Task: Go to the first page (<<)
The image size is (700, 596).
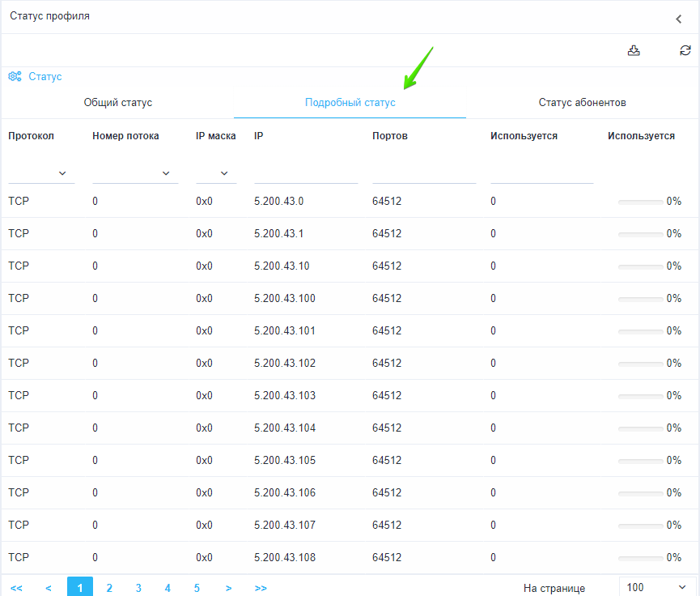Action: pyautogui.click(x=16, y=588)
